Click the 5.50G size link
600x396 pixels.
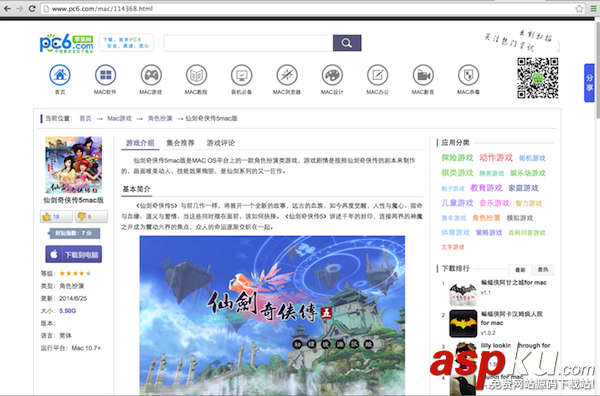(x=68, y=311)
